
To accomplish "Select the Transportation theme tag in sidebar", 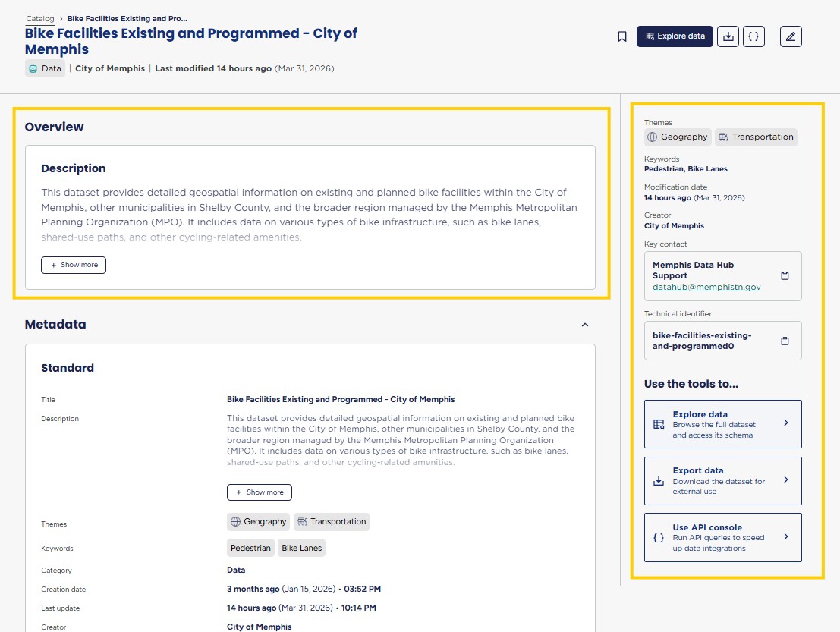I will click(x=756, y=137).
